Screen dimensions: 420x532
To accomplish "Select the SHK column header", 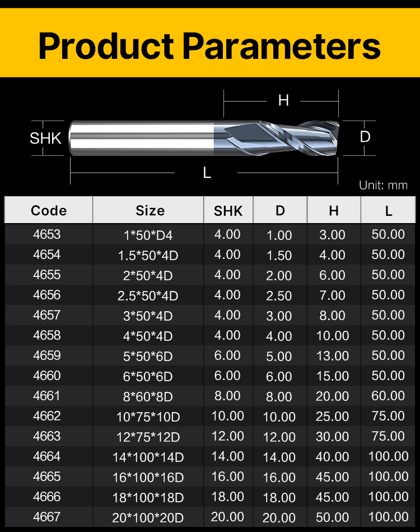I will [228, 211].
